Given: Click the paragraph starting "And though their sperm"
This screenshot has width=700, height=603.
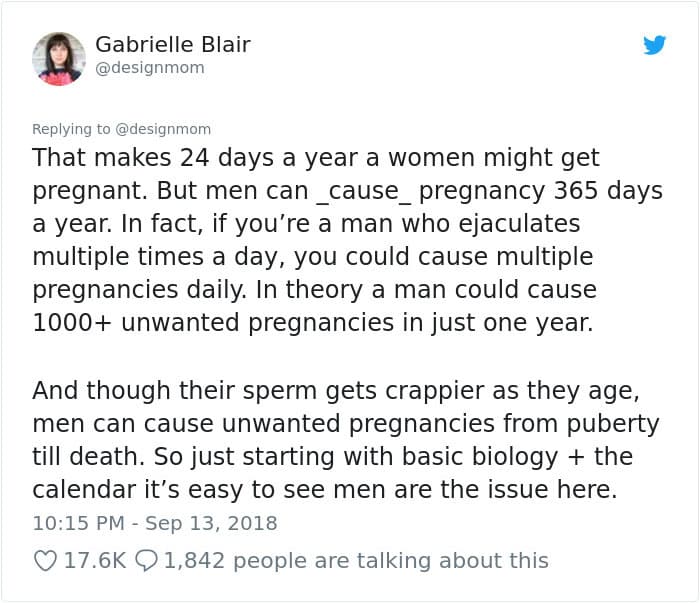Looking at the screenshot, I should point(346,440).
